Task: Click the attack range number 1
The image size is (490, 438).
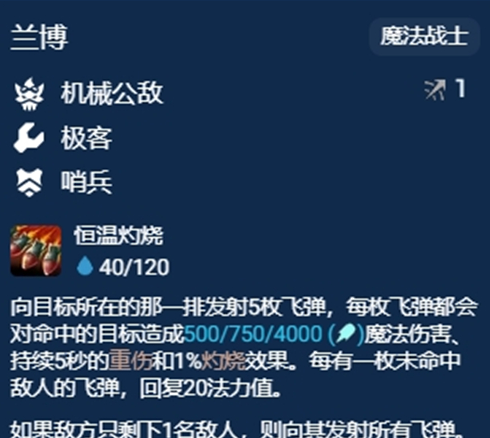Action: click(461, 88)
